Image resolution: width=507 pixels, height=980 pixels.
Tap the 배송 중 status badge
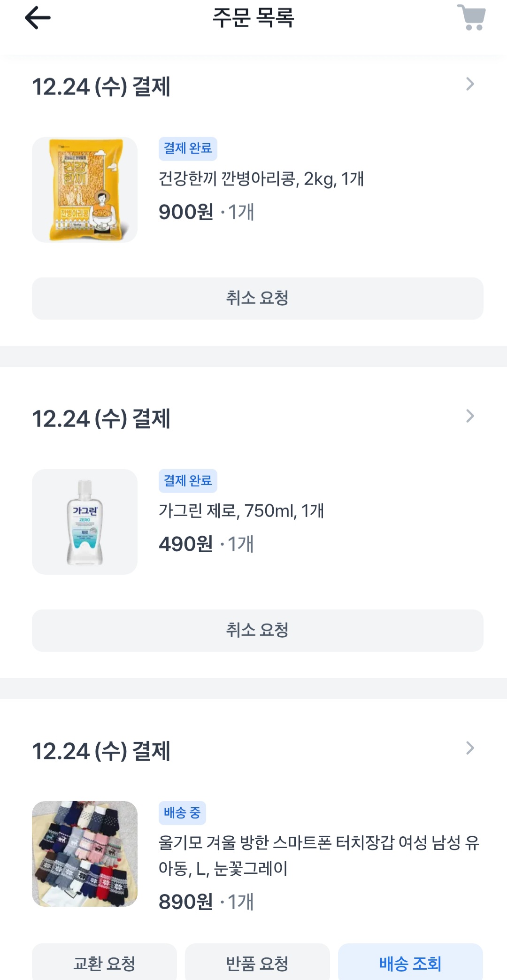tap(182, 813)
